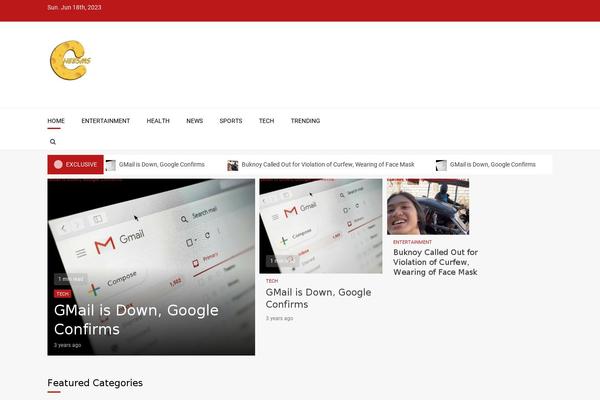Click the Buknoy ticker thumbnail
Screen dimensions: 600x400
[233, 165]
